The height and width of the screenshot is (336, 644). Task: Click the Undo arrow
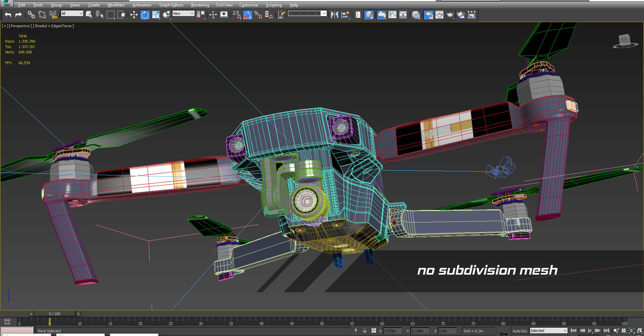point(8,15)
